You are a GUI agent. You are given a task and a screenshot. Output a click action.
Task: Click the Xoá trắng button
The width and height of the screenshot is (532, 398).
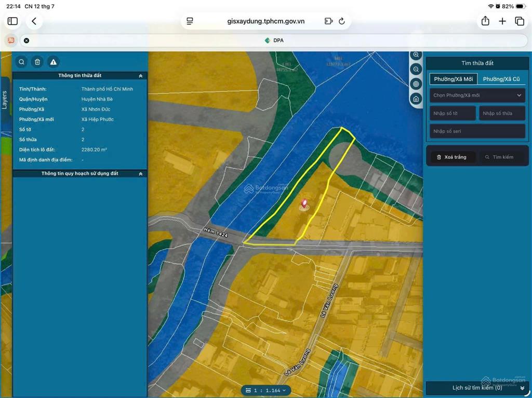[x=453, y=157]
